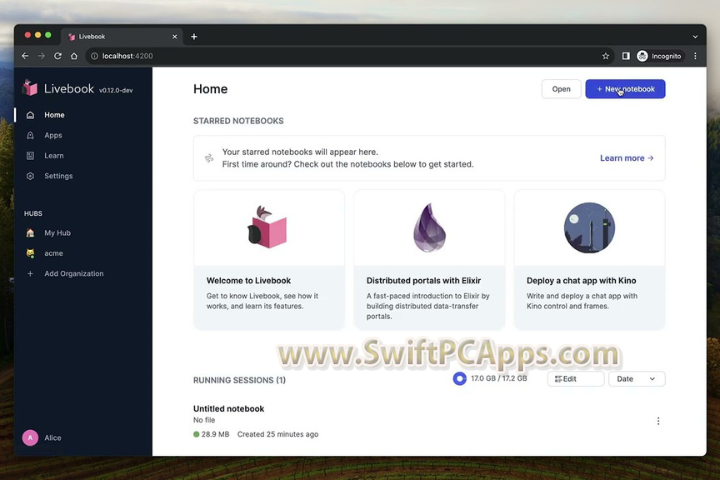Toggle the browser side panel icon
Viewport: 720px width, 480px height.
[x=625, y=56]
